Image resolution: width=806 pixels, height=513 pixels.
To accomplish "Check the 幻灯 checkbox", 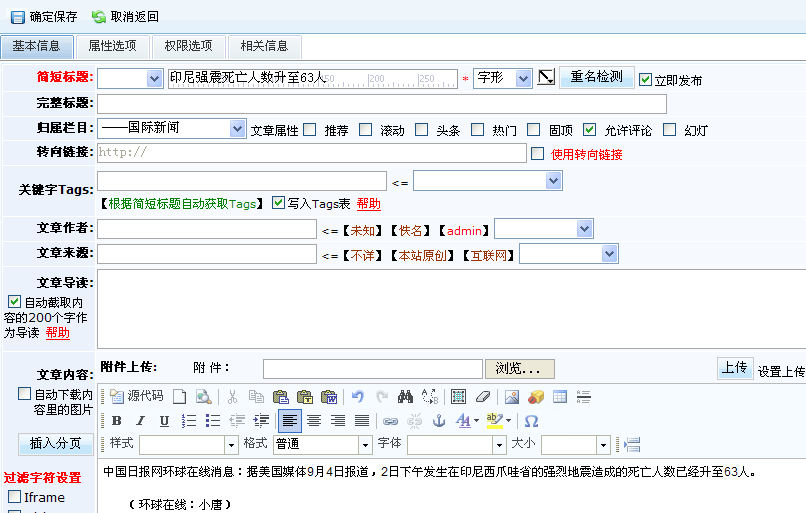I will (669, 130).
